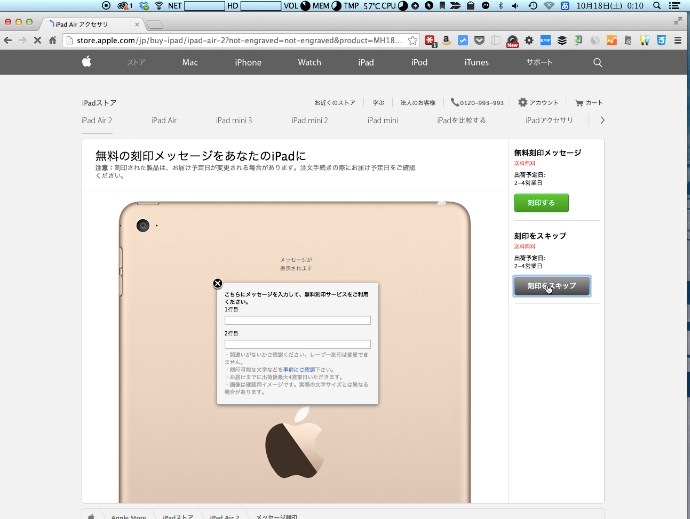Open the iPad navigation item
690x519 pixels.
coord(366,63)
